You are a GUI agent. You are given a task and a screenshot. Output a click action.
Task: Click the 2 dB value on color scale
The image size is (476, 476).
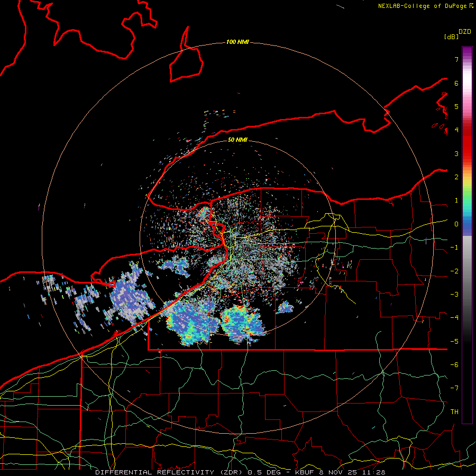click(456, 177)
